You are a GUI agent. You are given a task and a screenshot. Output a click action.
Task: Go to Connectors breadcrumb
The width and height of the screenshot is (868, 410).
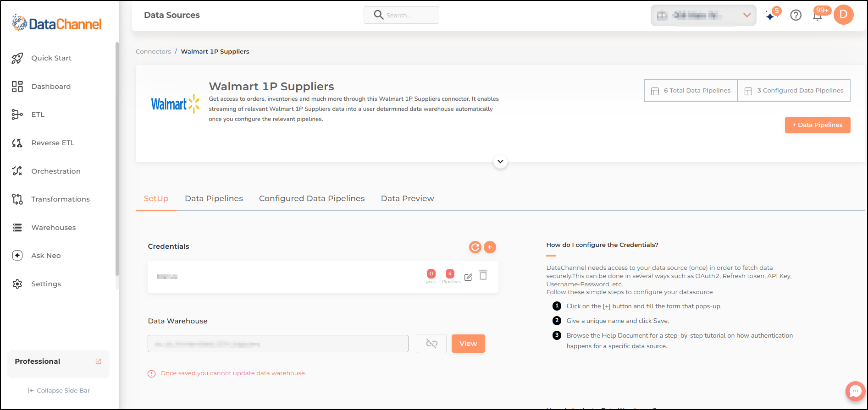click(153, 52)
